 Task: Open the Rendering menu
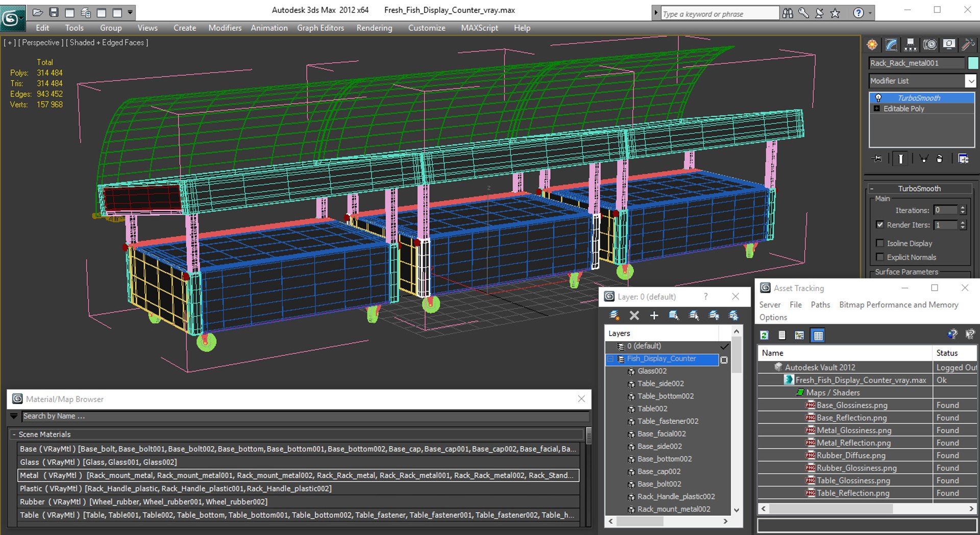tap(374, 28)
